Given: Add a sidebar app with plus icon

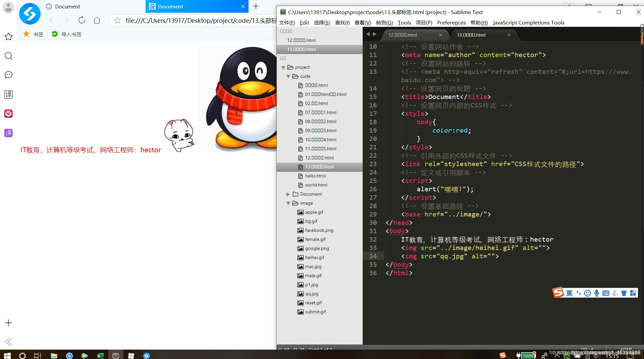Looking at the screenshot, I should point(8,323).
